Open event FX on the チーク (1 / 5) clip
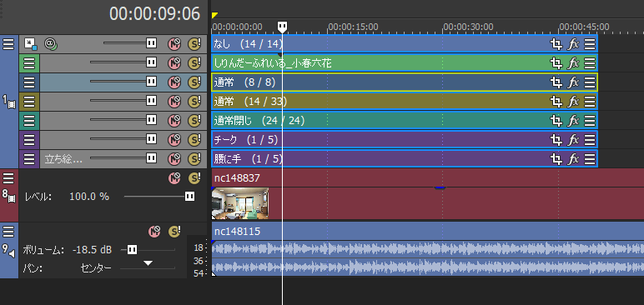 [573, 140]
